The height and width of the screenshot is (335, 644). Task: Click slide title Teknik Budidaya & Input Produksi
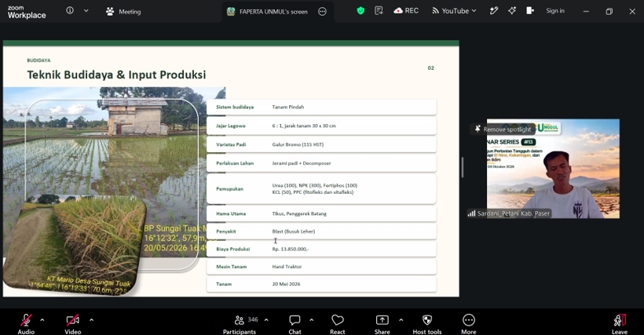pos(116,75)
